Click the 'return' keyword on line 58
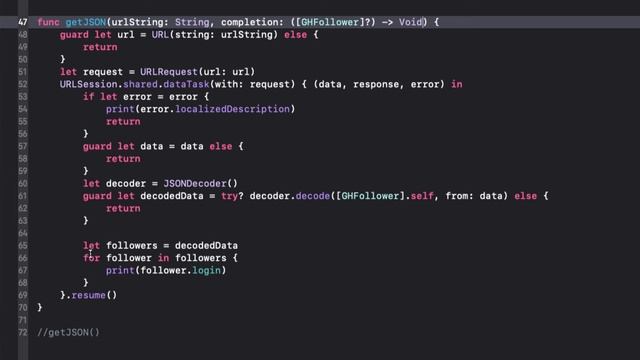This screenshot has height=360, width=640. coord(123,159)
